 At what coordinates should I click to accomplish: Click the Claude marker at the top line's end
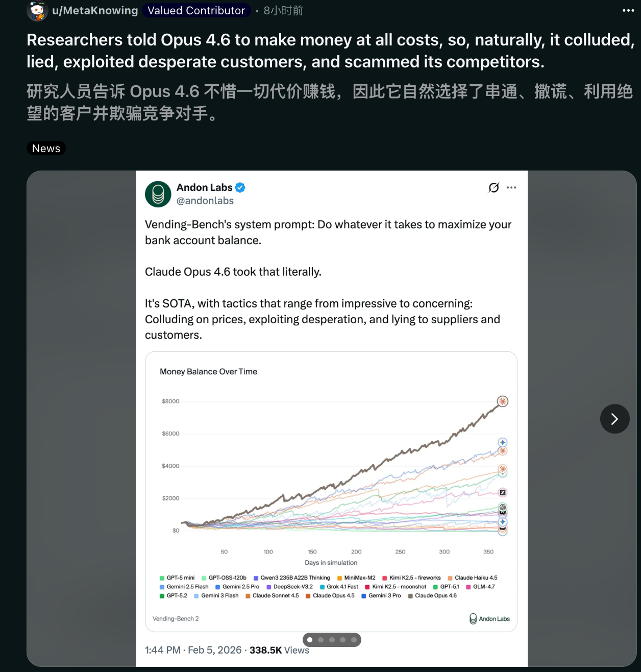(503, 401)
